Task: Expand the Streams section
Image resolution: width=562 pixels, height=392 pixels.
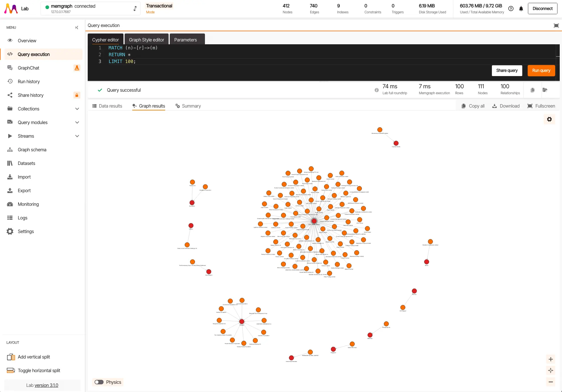Action: [77, 136]
